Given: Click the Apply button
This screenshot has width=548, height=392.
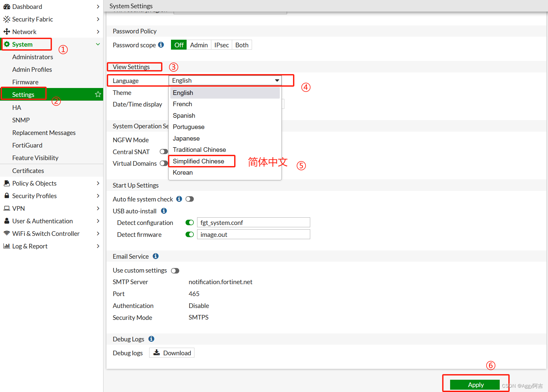Looking at the screenshot, I should 476,385.
